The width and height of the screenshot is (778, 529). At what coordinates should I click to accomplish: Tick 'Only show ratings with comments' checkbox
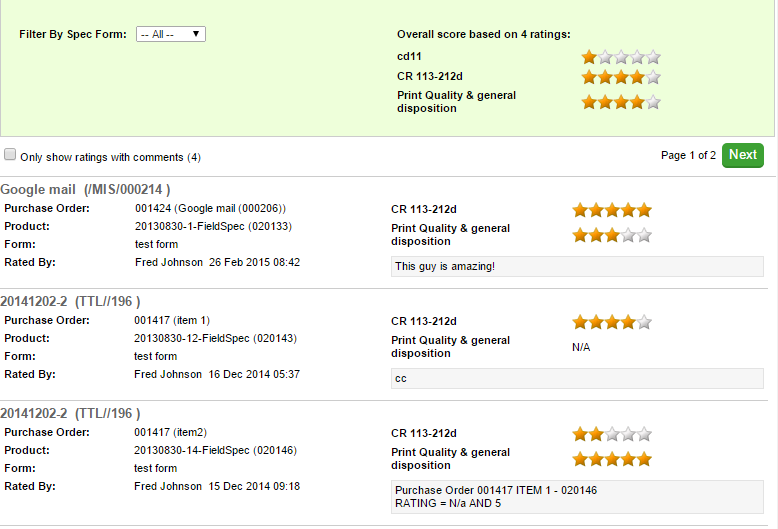(10, 154)
